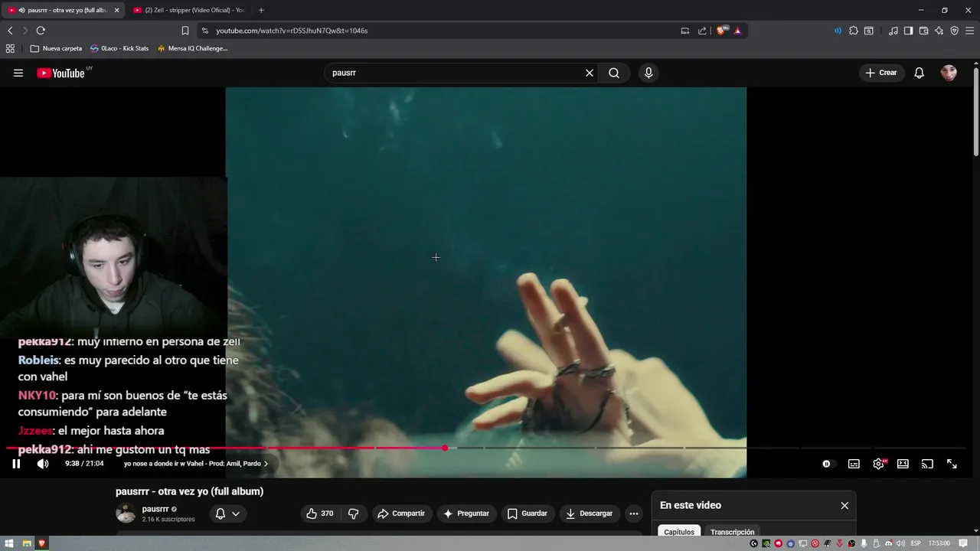
Task: Enter fullscreen mode in the player
Action: click(952, 464)
